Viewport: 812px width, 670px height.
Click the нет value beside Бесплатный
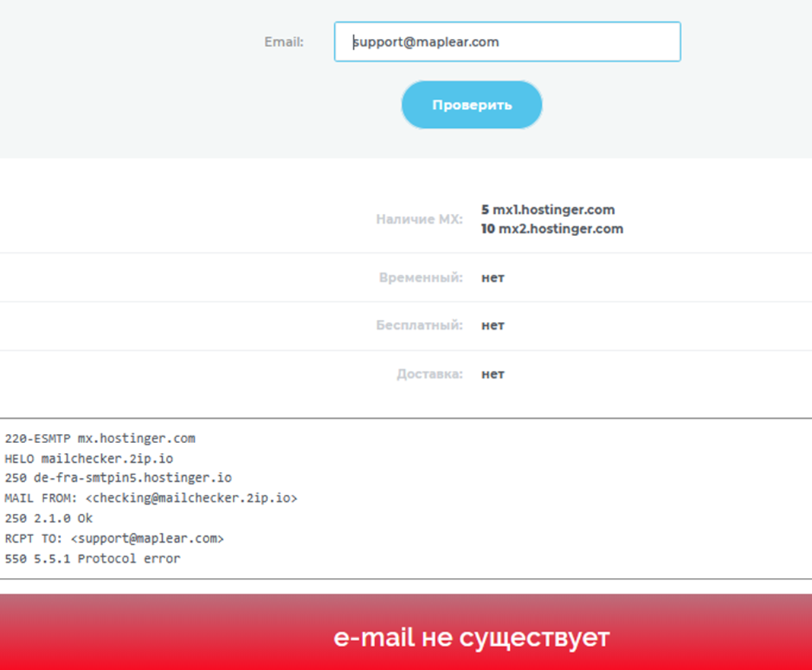click(x=492, y=325)
